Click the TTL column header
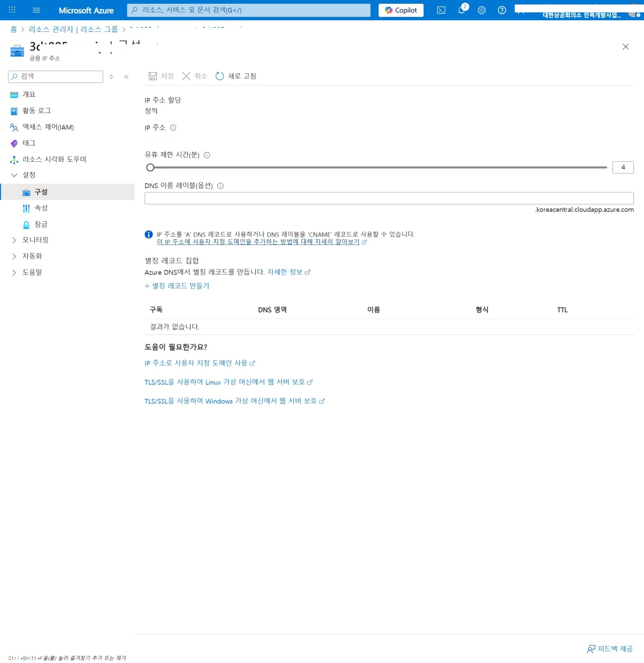Viewport: 644px width, 663px height. [562, 310]
